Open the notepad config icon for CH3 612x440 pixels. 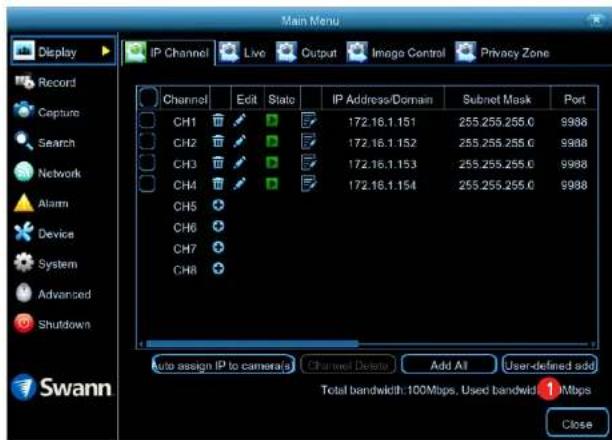[309, 162]
